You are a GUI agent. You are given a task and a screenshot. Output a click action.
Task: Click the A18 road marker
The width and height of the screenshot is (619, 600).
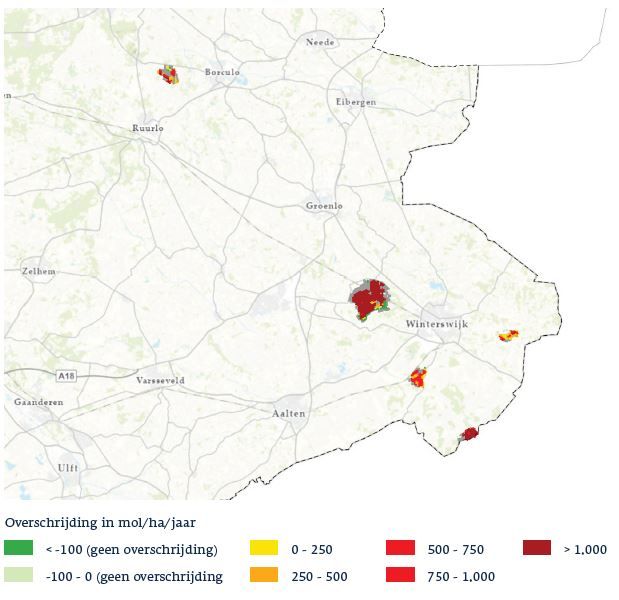[x=66, y=376]
